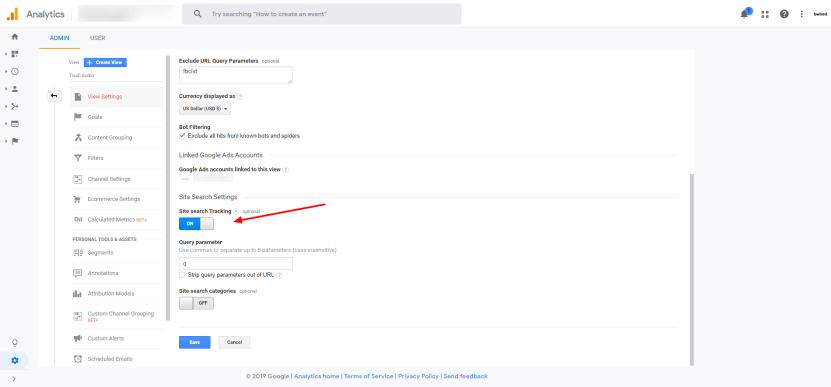Open Send feedback footer link
Screen dimensions: 831x387
(465, 376)
